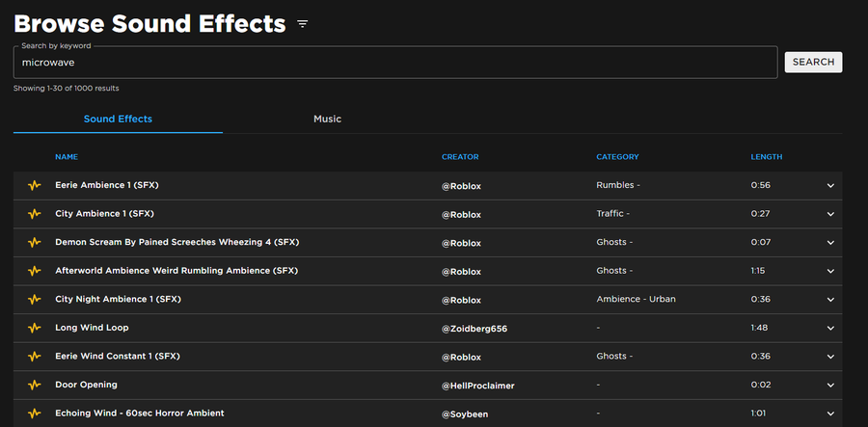Click waveform icon for City Night Ambience 1
This screenshot has width=868, height=427.
pyautogui.click(x=35, y=299)
